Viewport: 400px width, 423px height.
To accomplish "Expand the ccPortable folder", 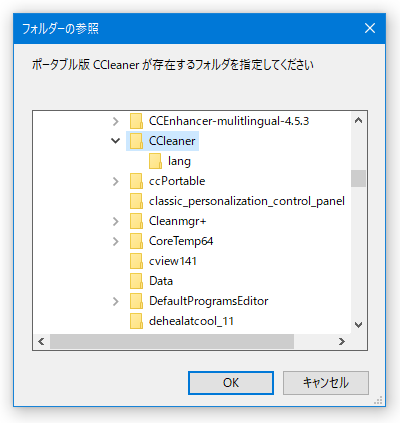I will click(116, 181).
